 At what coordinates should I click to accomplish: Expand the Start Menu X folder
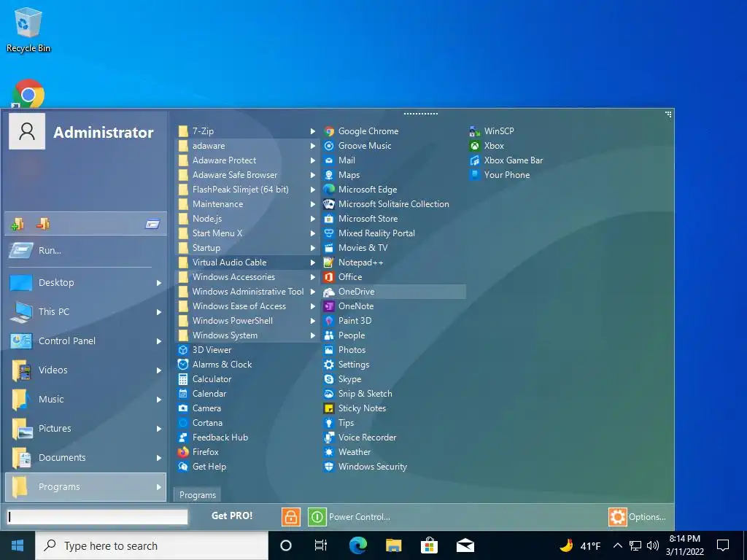point(247,233)
